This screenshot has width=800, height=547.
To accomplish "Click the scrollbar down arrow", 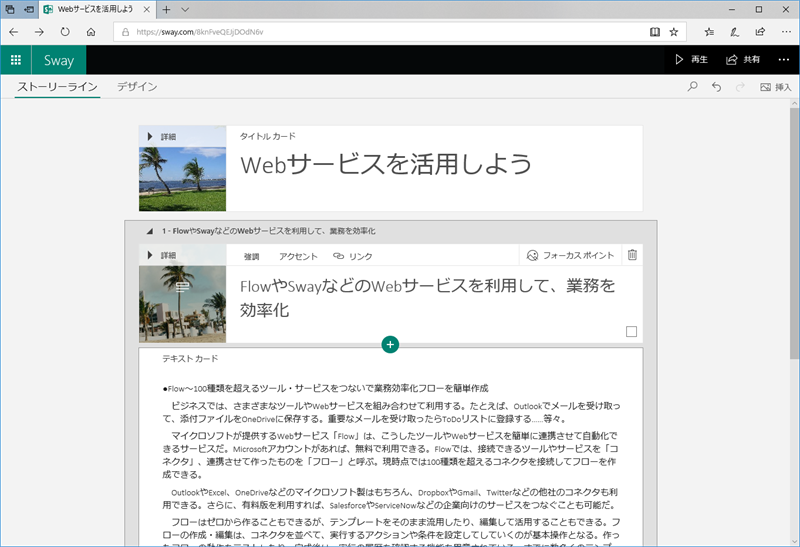I will pos(795,541).
